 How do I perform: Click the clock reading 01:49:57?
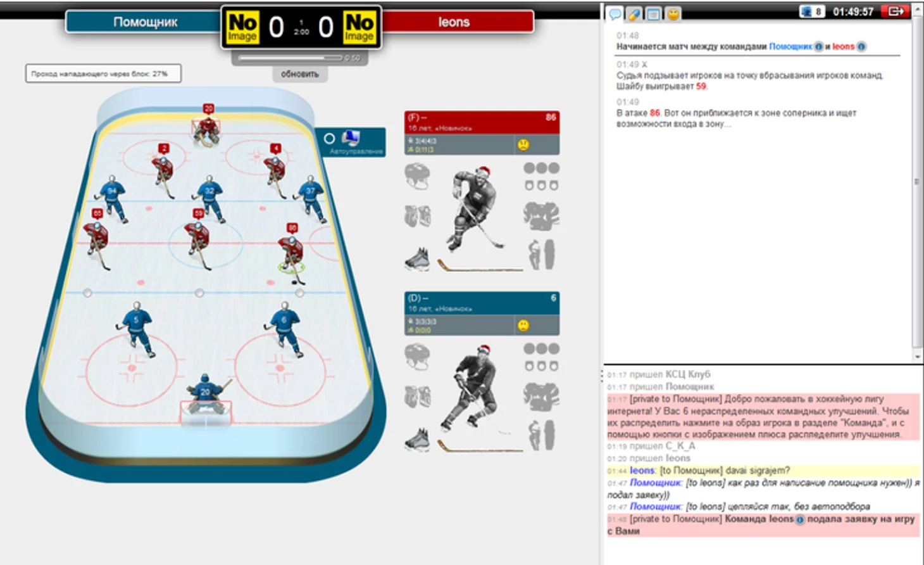click(x=852, y=12)
